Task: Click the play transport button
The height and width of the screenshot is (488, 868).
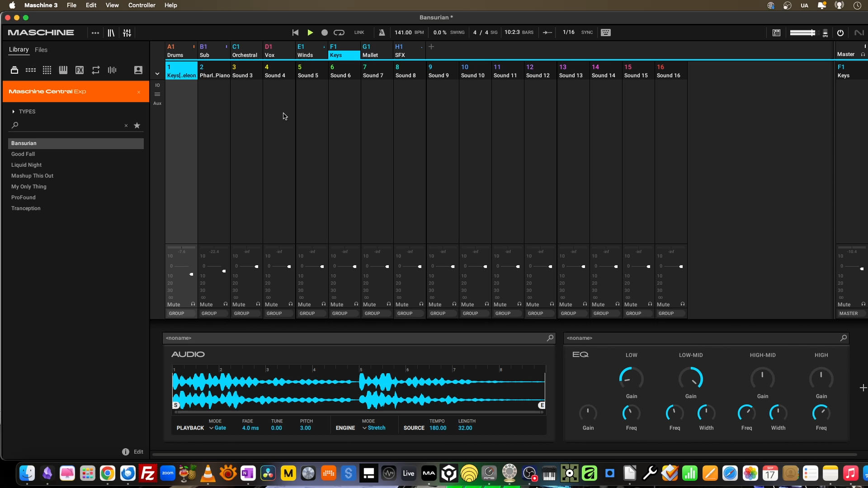Action: (310, 33)
